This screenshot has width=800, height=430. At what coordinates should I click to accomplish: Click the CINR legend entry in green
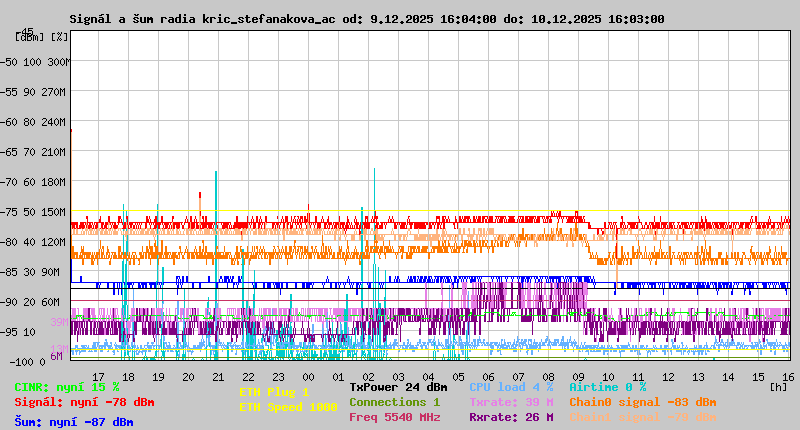[67, 386]
